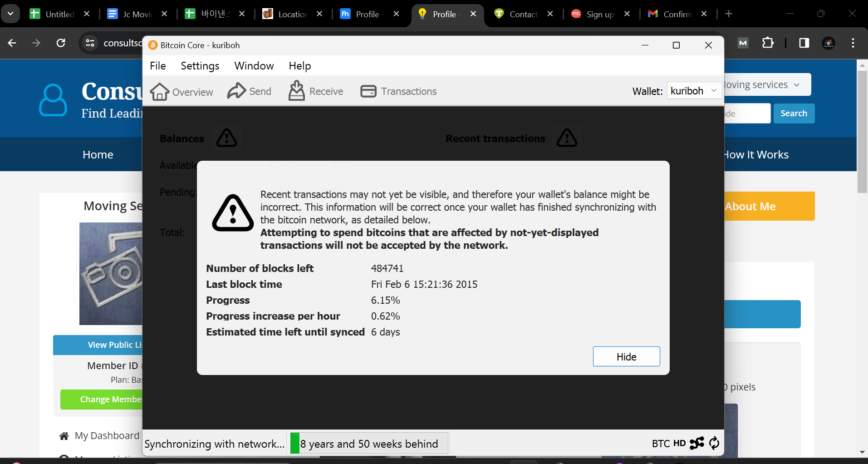Click the website user profile logo icon
This screenshot has width=868, height=464.
[x=53, y=100]
